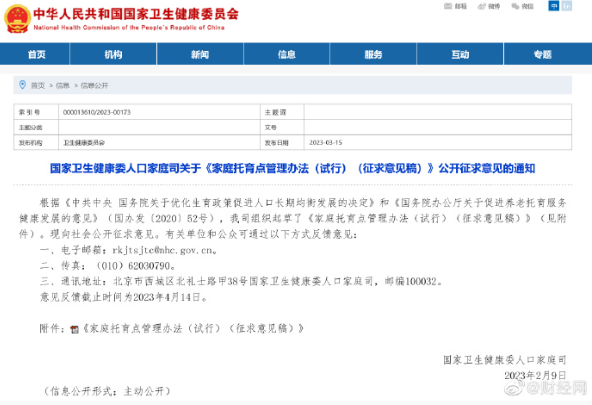Click the 主题分类 label cell
Screen dimensions: 592x405
pyautogui.click(x=36, y=127)
